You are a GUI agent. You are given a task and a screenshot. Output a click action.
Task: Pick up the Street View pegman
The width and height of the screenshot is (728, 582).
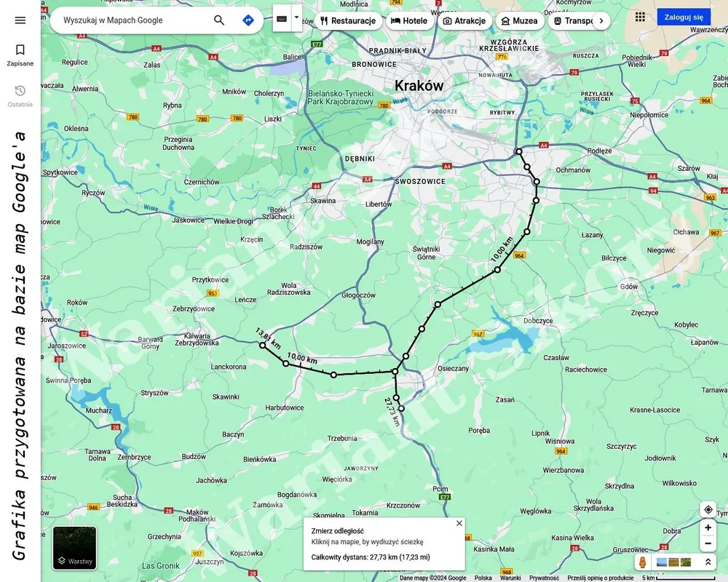[x=643, y=562]
